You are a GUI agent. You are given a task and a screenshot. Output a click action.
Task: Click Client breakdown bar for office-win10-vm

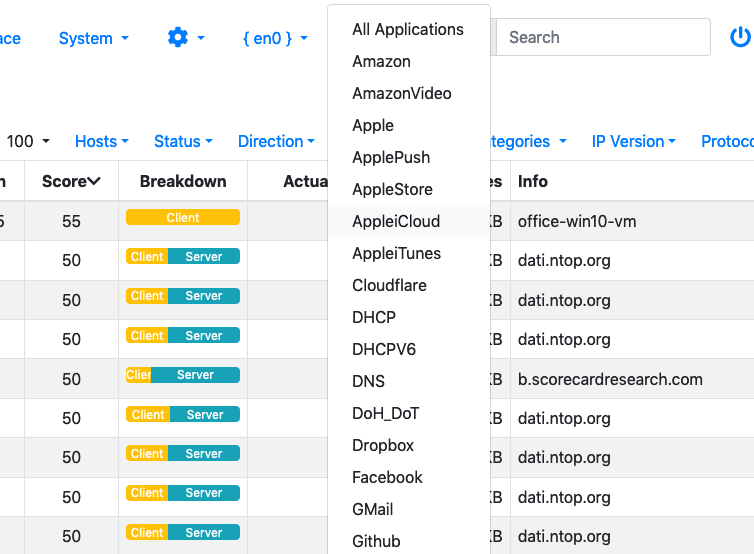[x=183, y=217]
